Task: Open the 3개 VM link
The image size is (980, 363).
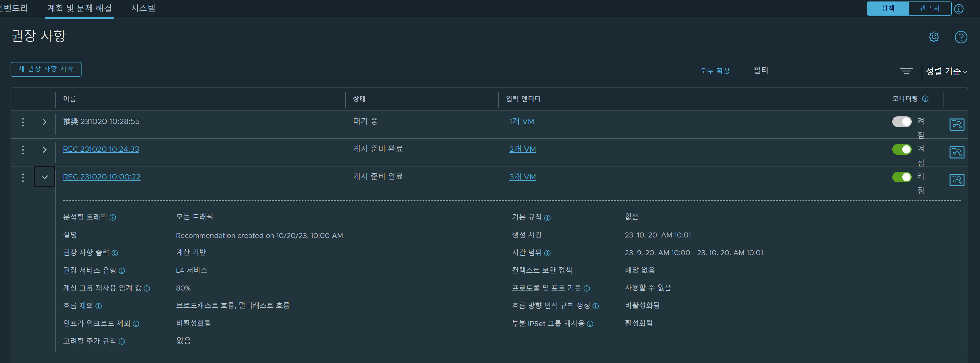Action: (522, 177)
